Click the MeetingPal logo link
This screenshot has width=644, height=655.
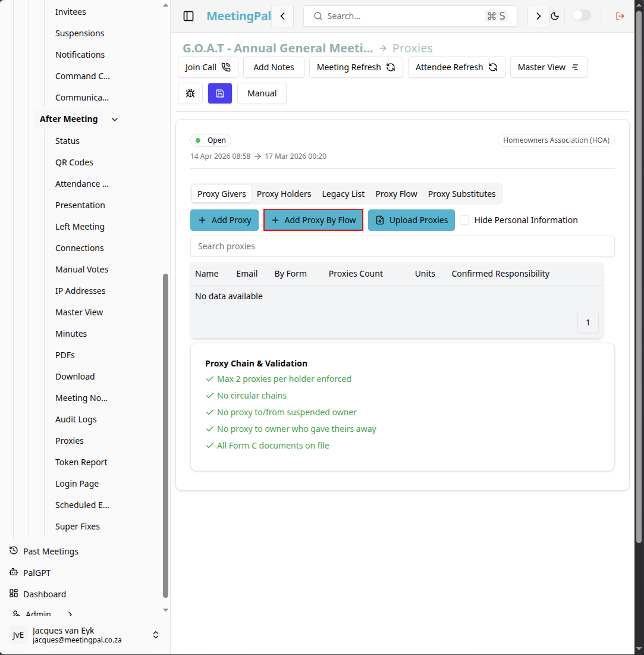[239, 16]
